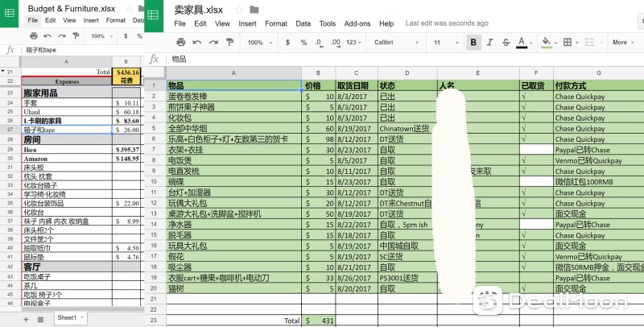Select total cell showing $ 431
Viewport: 644px width, 327px height.
[318, 321]
